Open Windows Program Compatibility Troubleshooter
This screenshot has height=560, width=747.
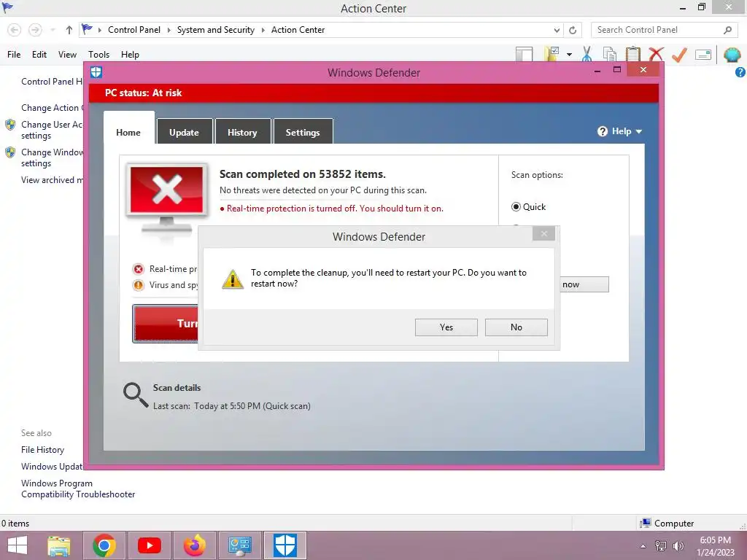point(78,489)
